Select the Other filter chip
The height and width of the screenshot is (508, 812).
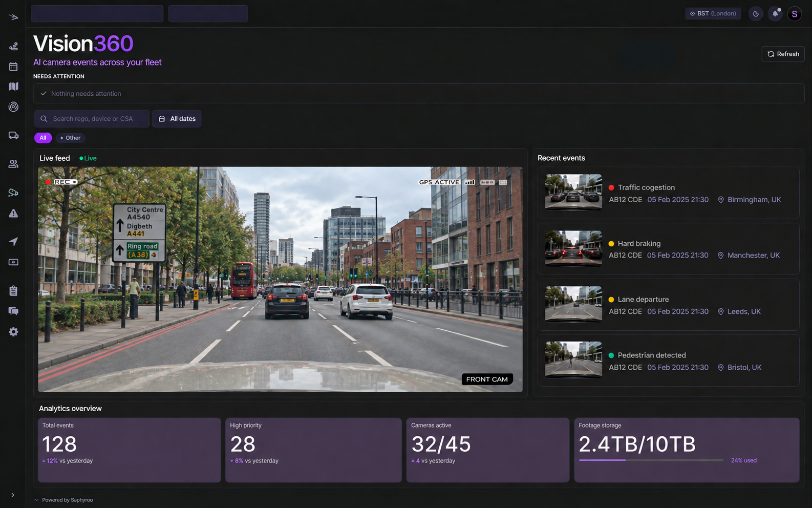coord(71,138)
